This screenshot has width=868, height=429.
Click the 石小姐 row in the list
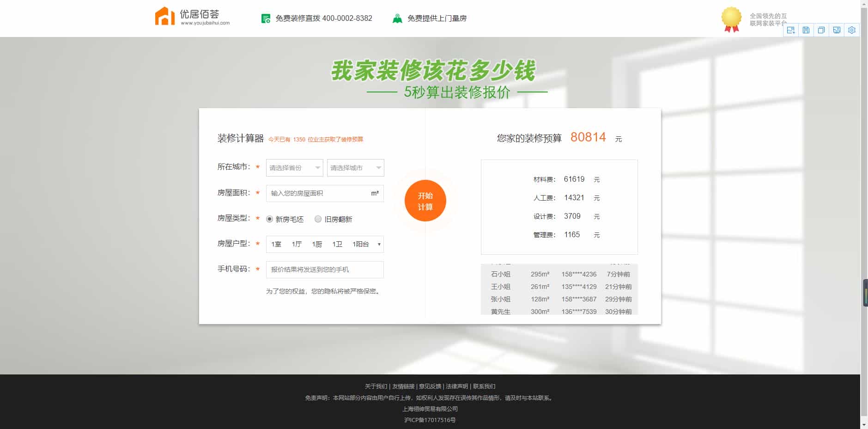559,274
